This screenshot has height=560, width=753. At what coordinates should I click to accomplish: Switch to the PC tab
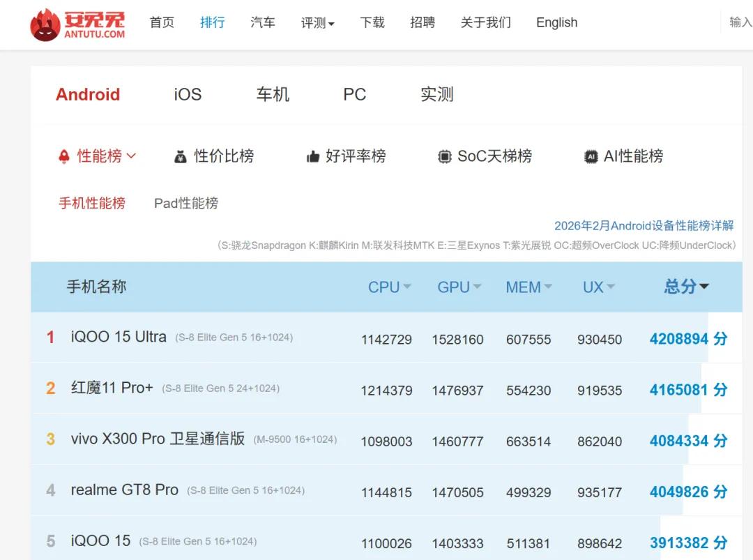tap(354, 95)
